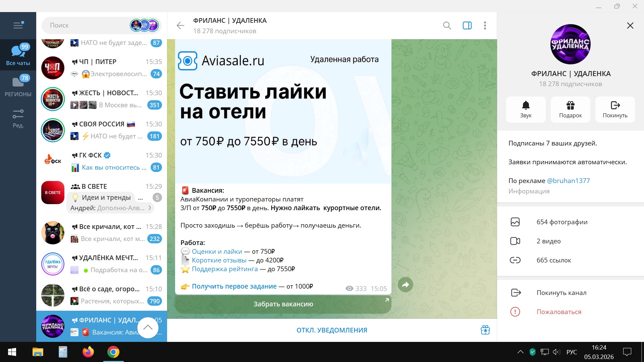Select the РЕГИОНЫ folder tab
644x362 pixels.
(18, 86)
